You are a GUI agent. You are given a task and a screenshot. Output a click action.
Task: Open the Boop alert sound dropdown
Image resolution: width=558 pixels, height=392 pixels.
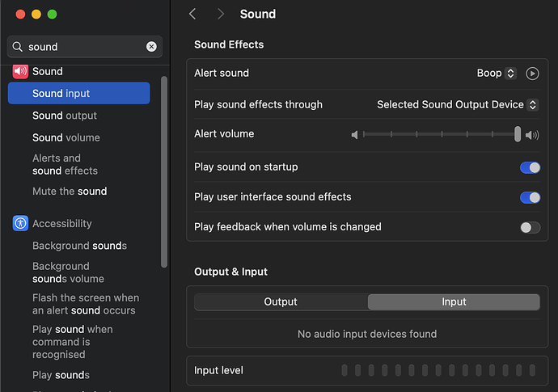(x=496, y=74)
